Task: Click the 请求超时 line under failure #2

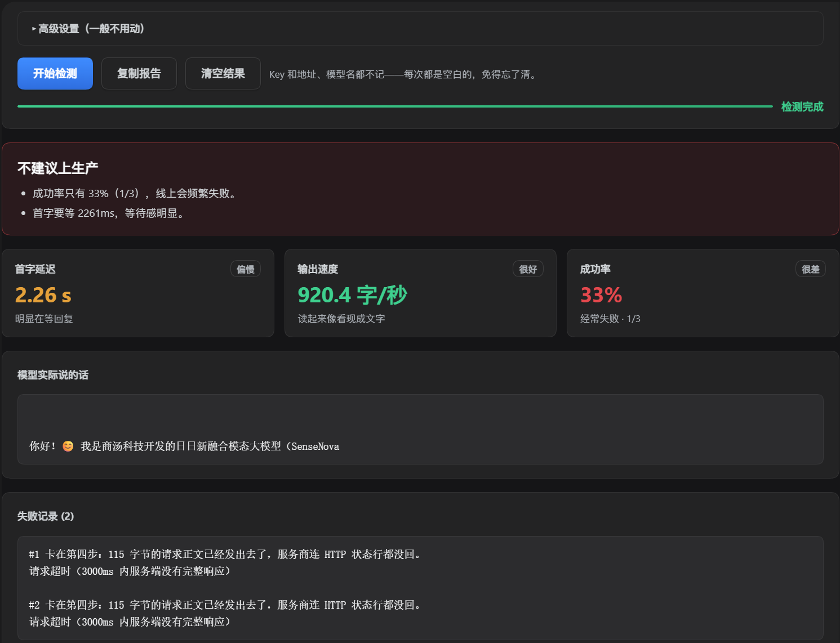Action: click(130, 622)
